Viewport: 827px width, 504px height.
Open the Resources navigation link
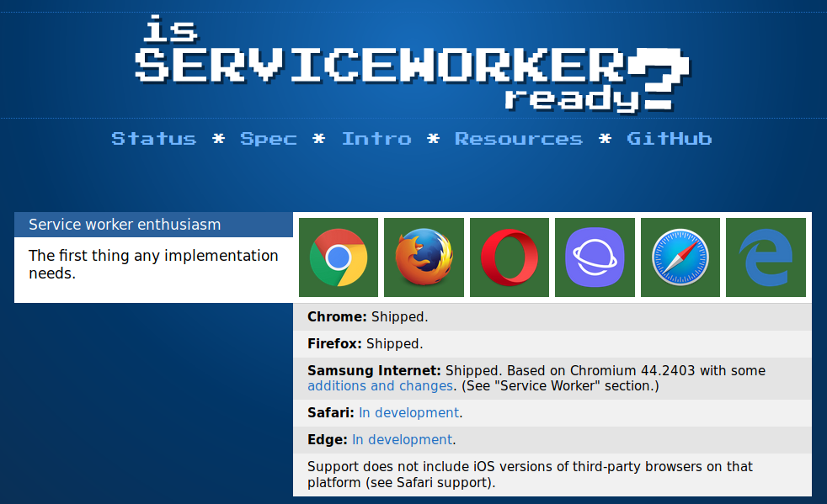519,139
